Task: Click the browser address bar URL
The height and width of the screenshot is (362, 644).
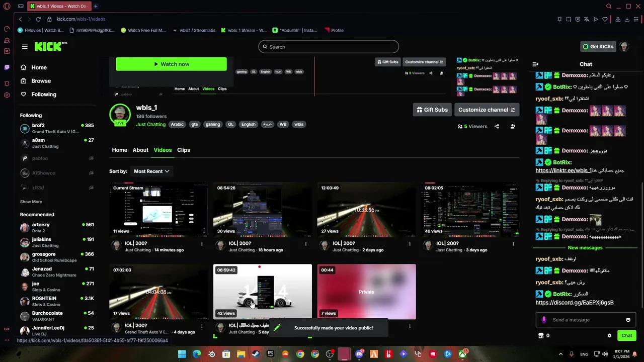Action: pyautogui.click(x=80, y=19)
